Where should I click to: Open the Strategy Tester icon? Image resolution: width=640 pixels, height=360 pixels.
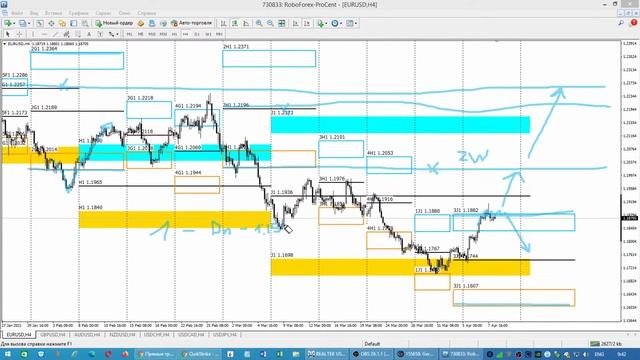pos(84,23)
